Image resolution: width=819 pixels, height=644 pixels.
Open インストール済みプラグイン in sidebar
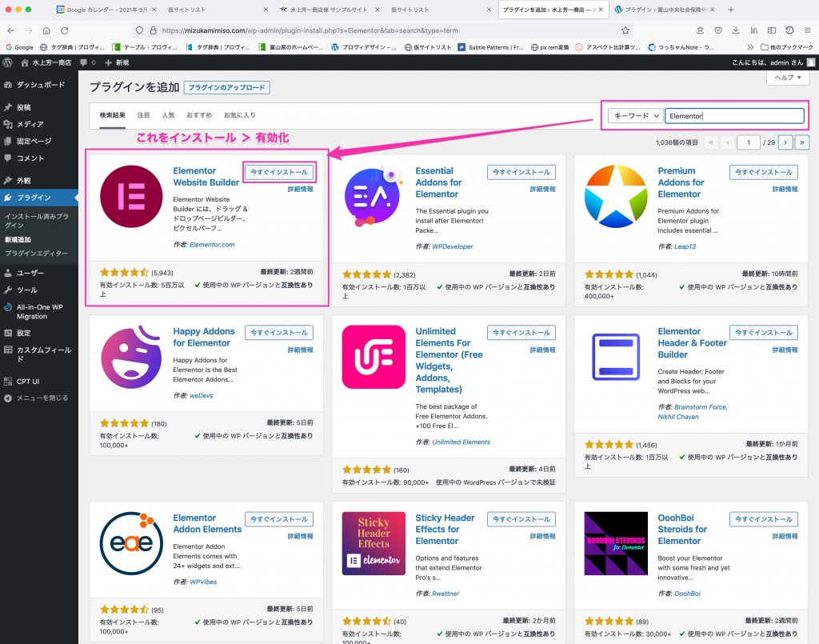[x=36, y=221]
